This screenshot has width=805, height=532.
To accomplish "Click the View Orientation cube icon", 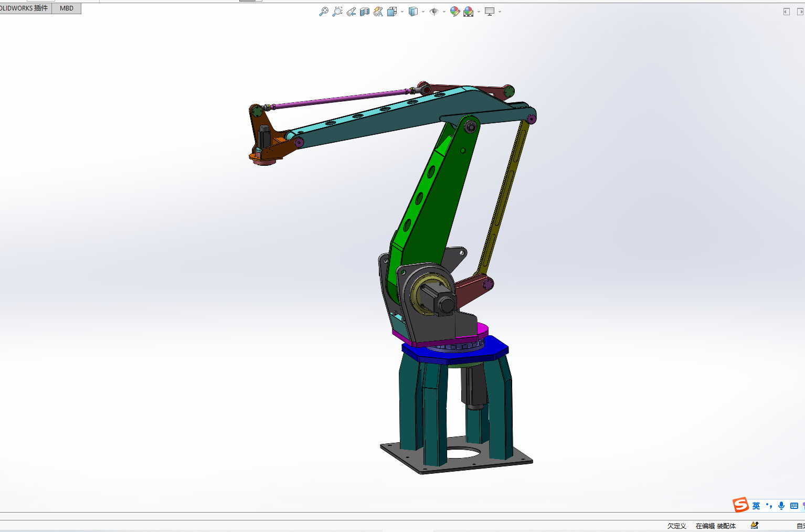I will pos(392,12).
